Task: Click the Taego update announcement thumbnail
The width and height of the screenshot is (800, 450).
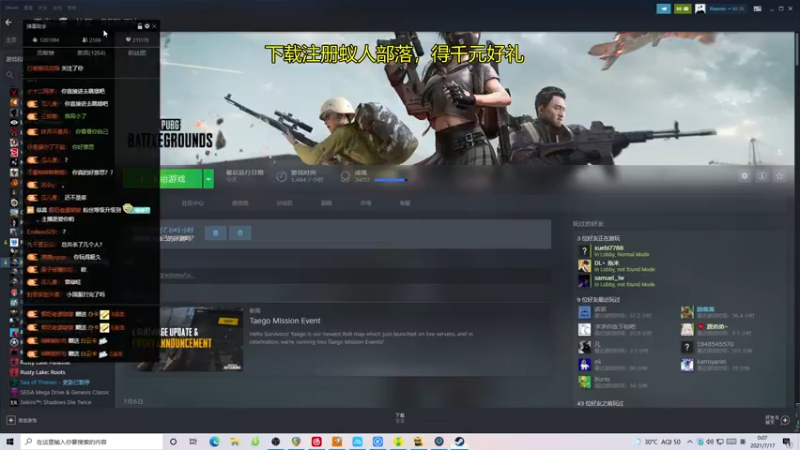Action: click(x=187, y=339)
